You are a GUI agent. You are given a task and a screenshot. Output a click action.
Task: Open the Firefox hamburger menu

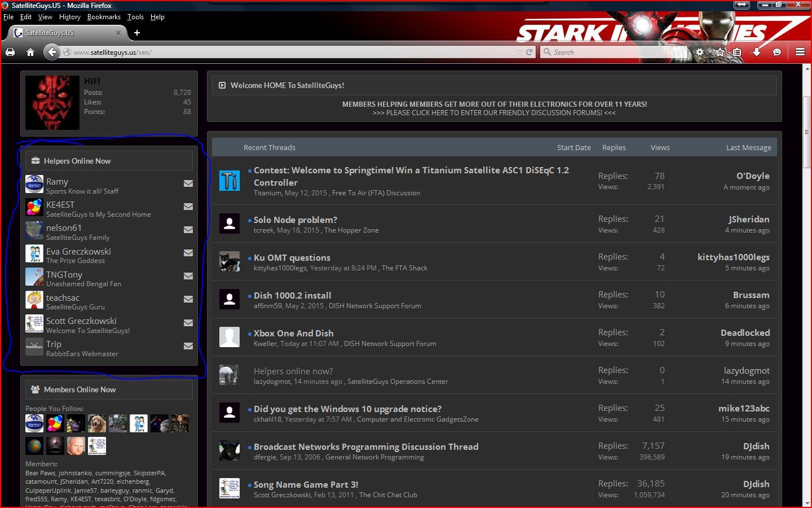coord(800,52)
